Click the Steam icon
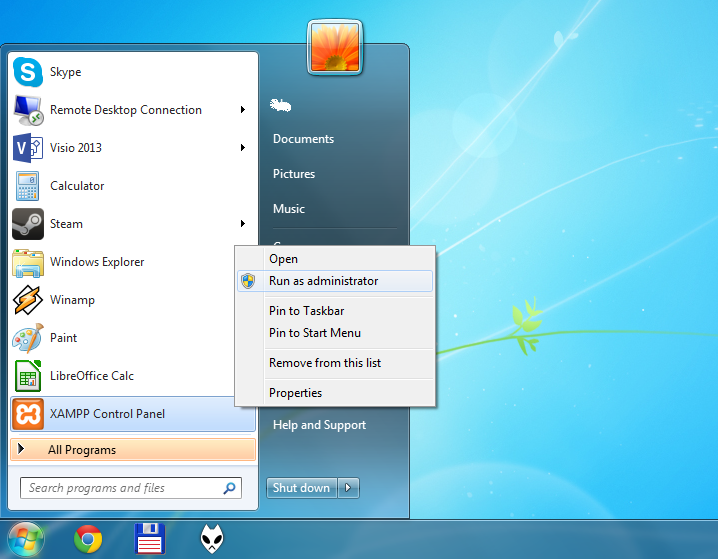This screenshot has width=718, height=559. tap(28, 224)
